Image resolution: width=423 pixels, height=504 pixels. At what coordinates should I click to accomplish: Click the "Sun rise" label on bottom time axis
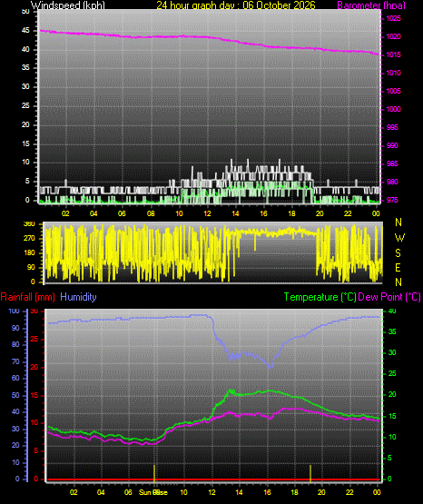point(153,492)
